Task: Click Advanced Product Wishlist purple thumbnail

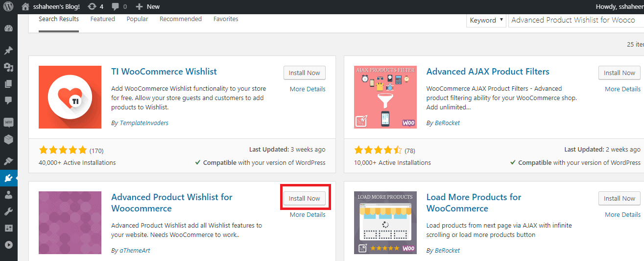Action: click(70, 223)
